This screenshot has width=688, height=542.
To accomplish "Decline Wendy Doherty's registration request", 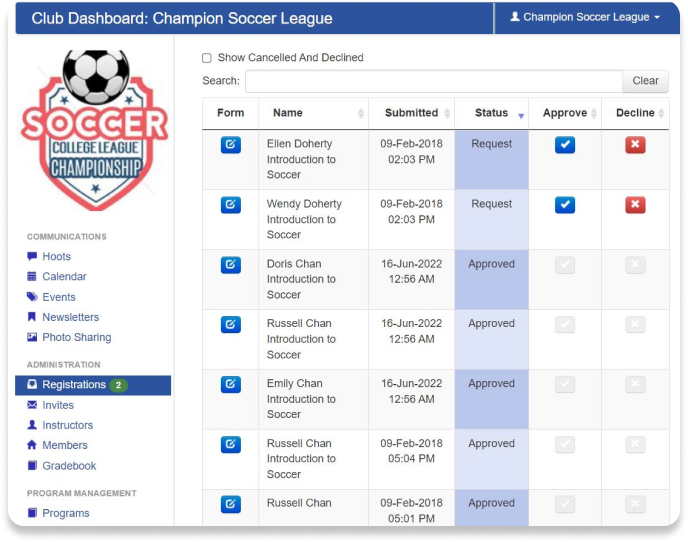I will (x=635, y=205).
